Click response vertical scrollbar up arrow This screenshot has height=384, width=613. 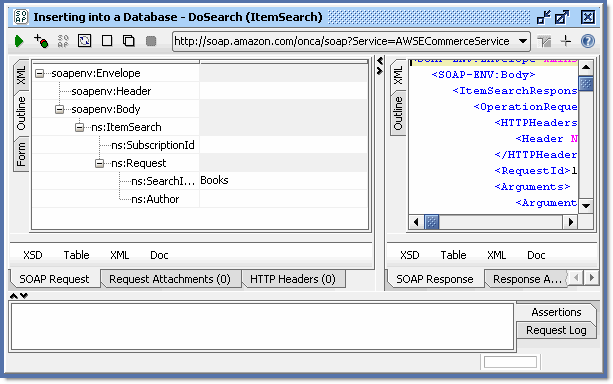click(x=586, y=67)
